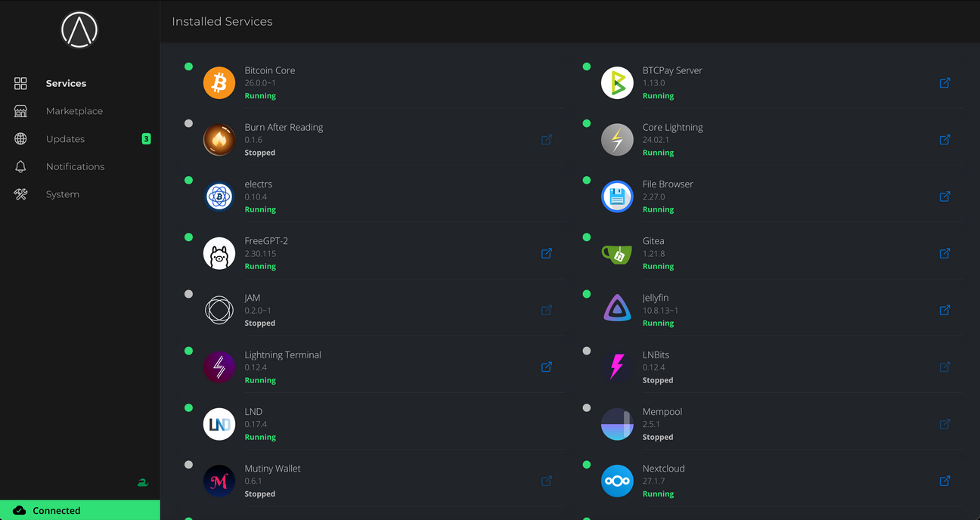Click the Umbrel logo at top left
Viewport: 980px width, 520px height.
pos(79,29)
